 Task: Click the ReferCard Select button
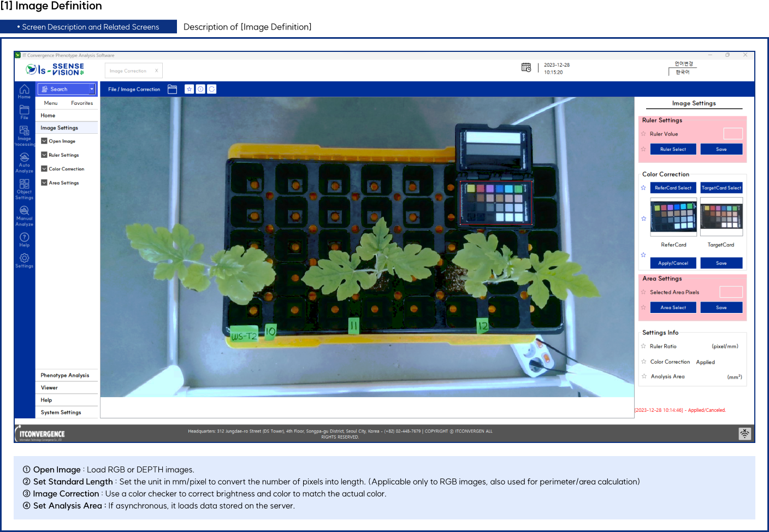click(x=673, y=187)
